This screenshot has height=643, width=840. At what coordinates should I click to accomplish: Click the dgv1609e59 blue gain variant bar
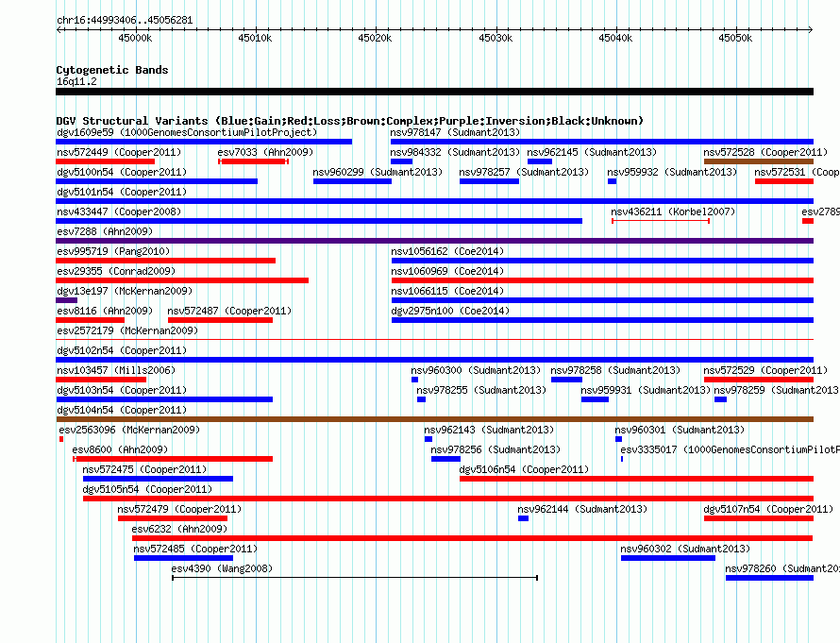[204, 142]
